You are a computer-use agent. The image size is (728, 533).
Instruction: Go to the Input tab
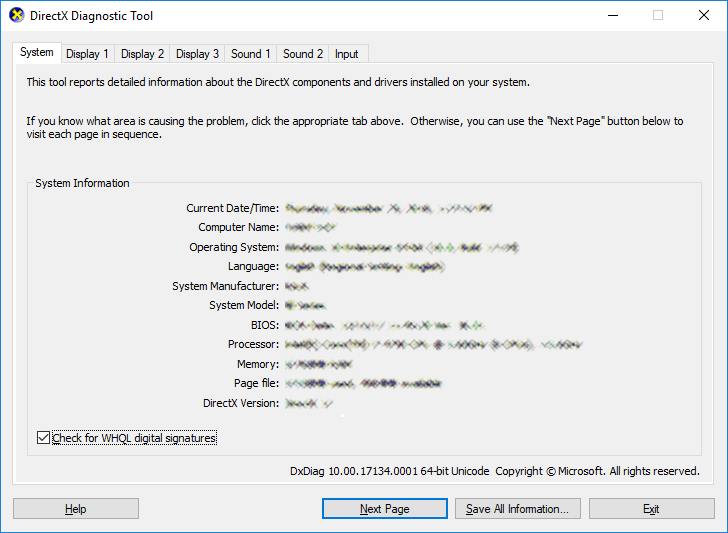(346, 54)
